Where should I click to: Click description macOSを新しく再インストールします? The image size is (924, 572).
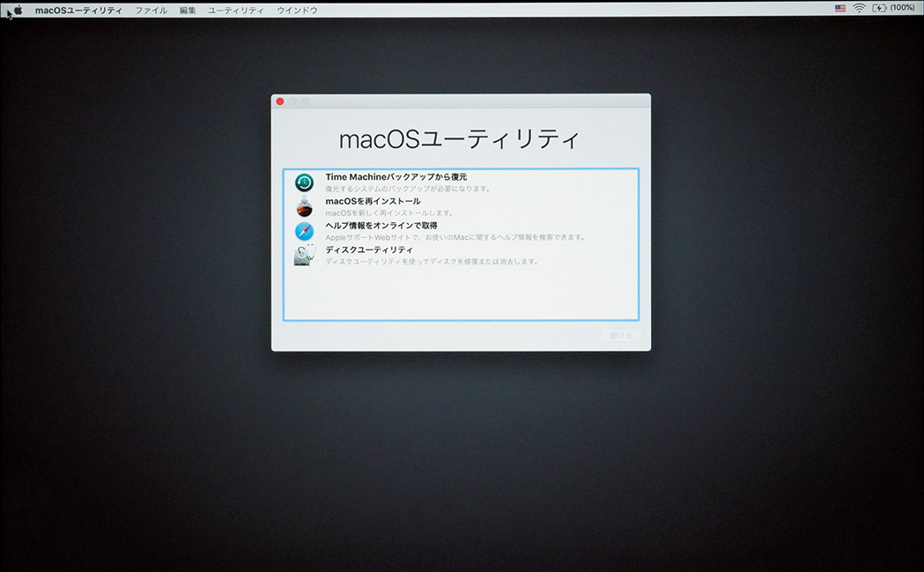point(389,213)
